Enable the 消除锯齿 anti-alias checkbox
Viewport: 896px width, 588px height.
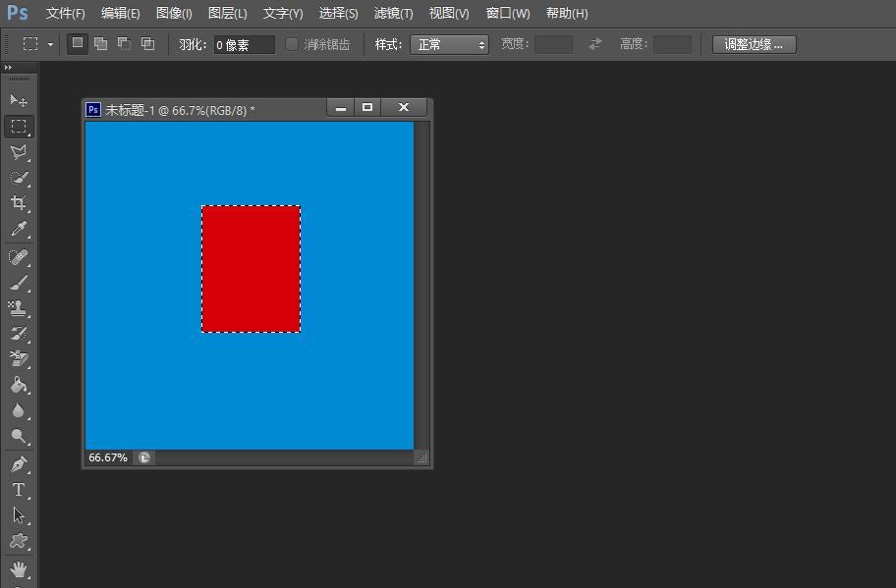point(290,43)
